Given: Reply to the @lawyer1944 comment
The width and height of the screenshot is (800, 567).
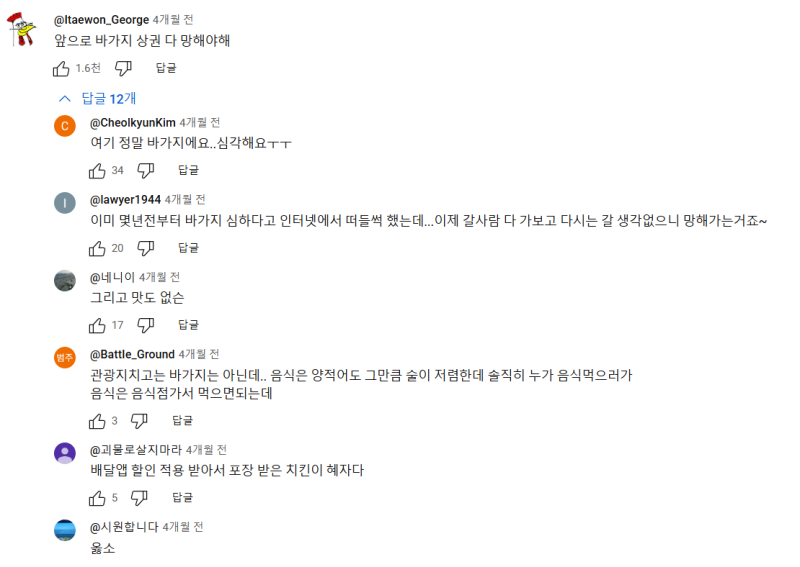Looking at the screenshot, I should pyautogui.click(x=188, y=248).
